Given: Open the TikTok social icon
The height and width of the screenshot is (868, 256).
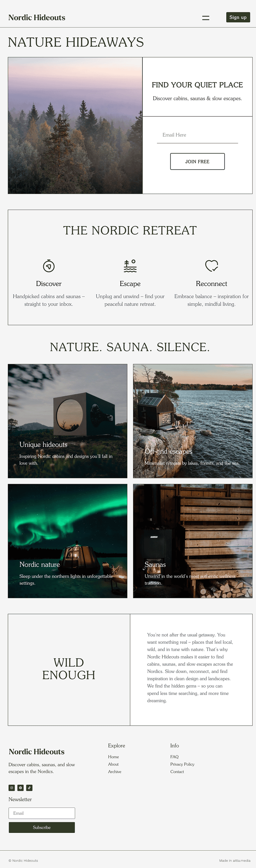Looking at the screenshot, I should pos(29,787).
